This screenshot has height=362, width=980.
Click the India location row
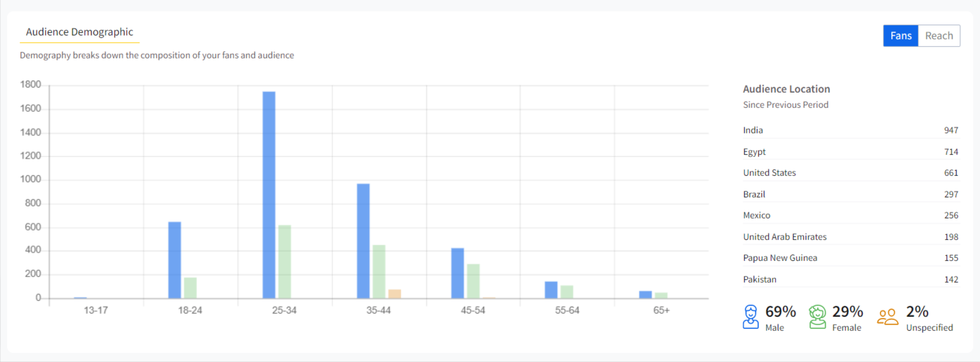tap(850, 130)
